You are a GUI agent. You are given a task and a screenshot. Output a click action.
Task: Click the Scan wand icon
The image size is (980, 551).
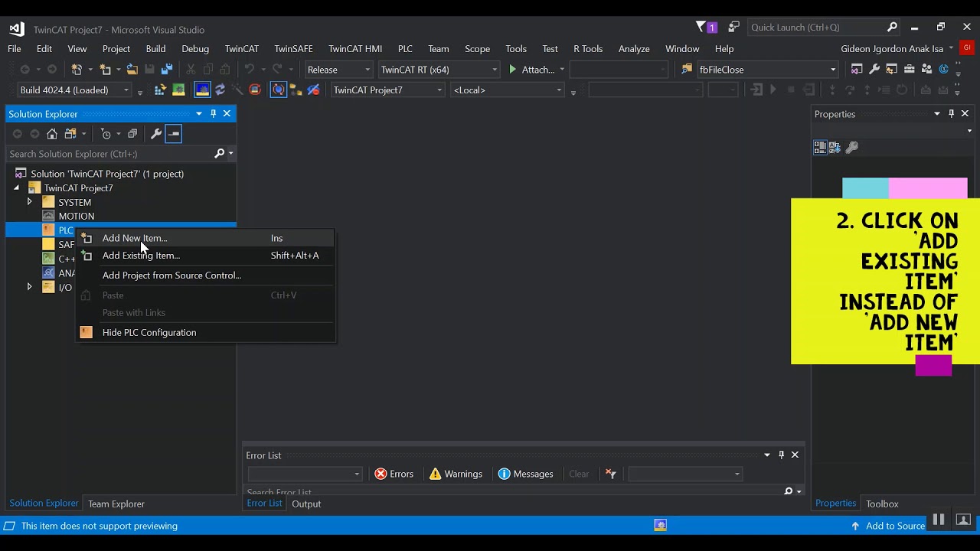(237, 90)
